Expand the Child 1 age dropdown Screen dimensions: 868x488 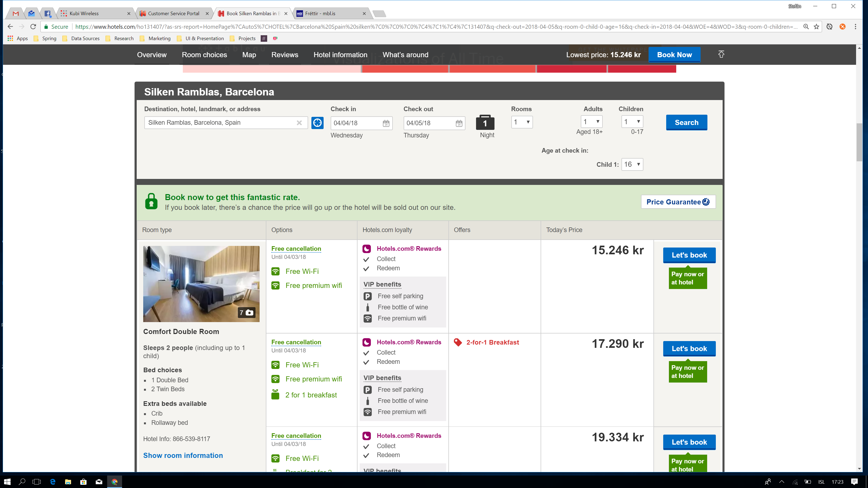632,164
